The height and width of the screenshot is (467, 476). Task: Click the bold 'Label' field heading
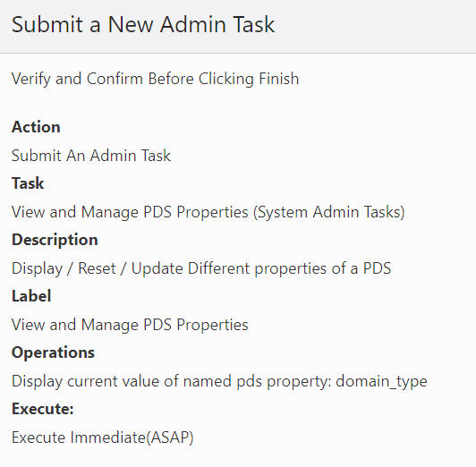click(31, 296)
